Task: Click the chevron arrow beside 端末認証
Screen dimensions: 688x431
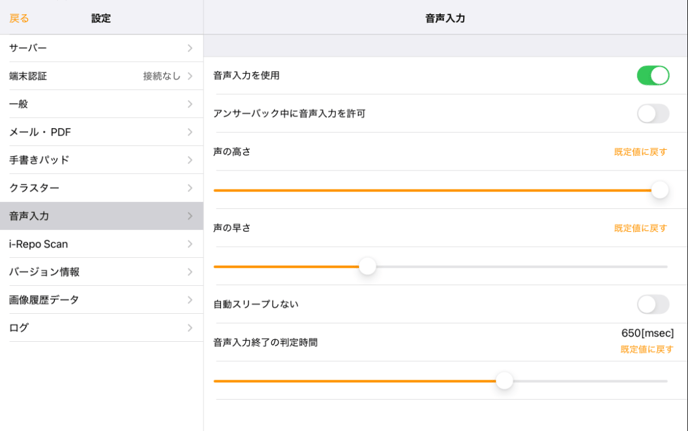Action: tap(190, 76)
